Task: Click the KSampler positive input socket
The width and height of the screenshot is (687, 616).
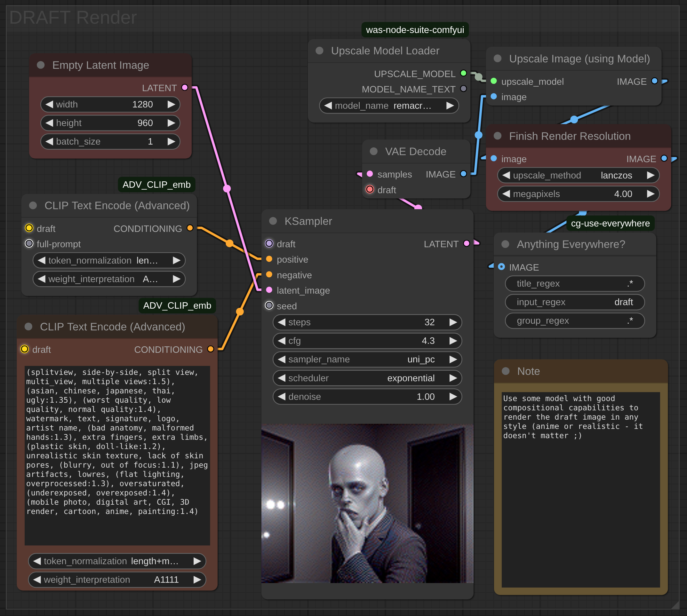Action: tap(269, 259)
